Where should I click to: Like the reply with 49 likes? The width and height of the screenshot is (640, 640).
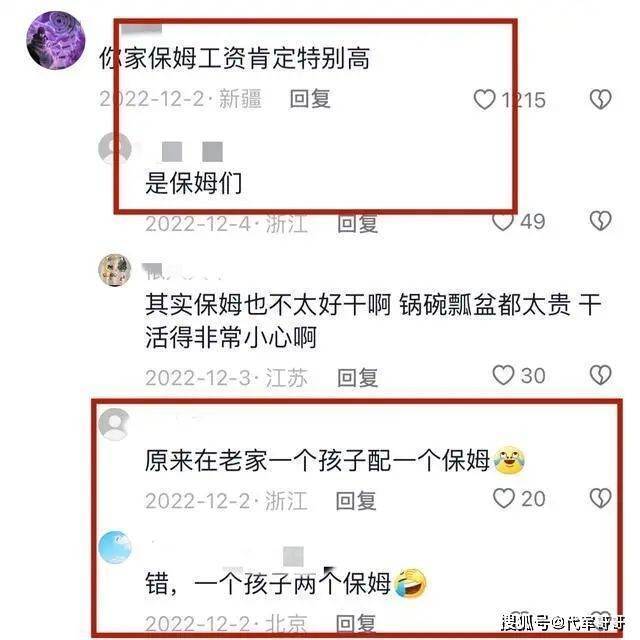click(503, 222)
